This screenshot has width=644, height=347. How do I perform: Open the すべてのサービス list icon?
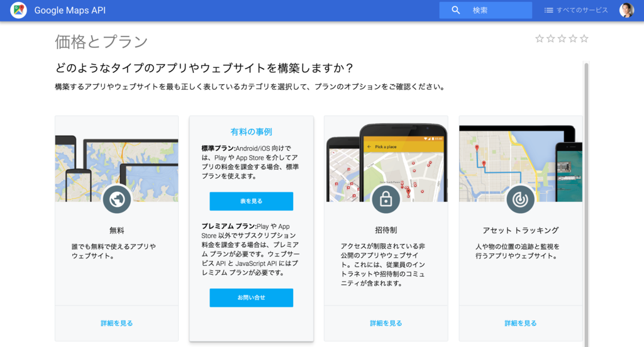click(x=548, y=10)
